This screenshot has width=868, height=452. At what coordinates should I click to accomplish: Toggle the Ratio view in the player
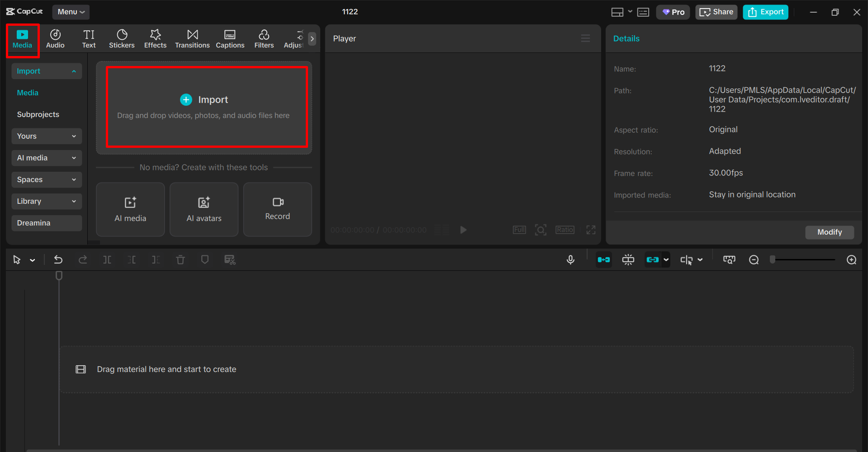point(564,230)
